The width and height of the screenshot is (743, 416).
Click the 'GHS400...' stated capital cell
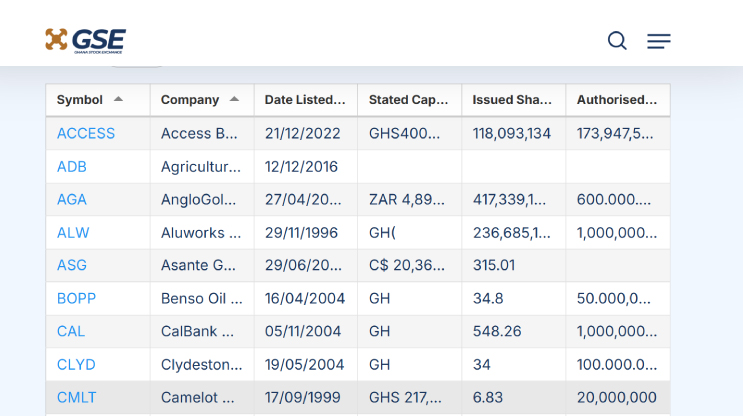[x=409, y=134]
